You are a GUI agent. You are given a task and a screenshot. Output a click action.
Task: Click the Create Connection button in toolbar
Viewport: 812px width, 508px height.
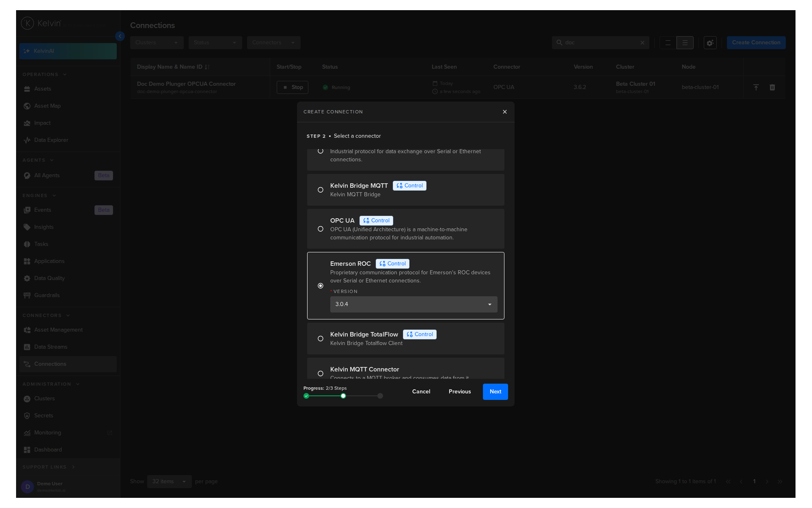[756, 43]
